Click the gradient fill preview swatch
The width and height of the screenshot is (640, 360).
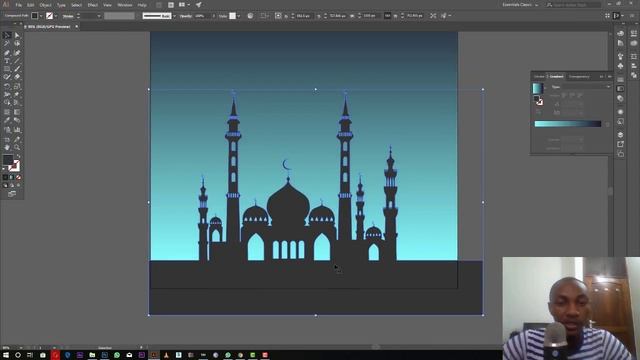[538, 88]
